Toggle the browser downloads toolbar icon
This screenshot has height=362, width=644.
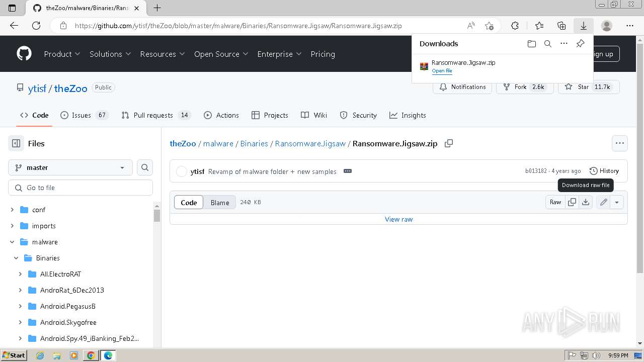tap(584, 26)
